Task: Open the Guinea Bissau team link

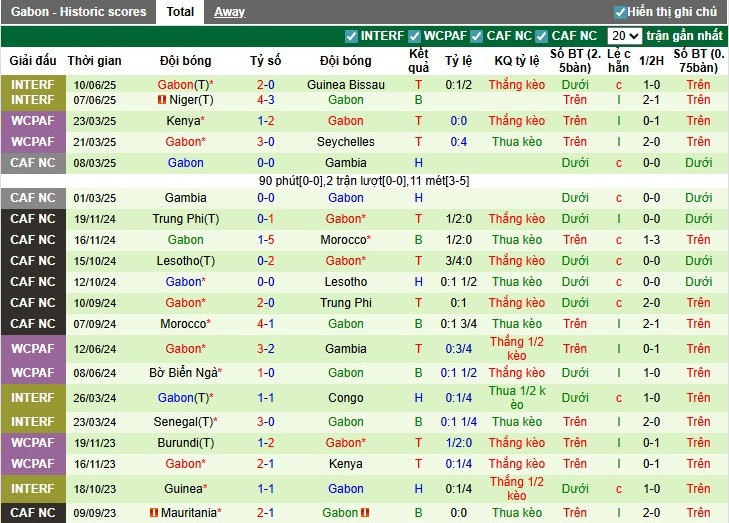Action: 346,85
